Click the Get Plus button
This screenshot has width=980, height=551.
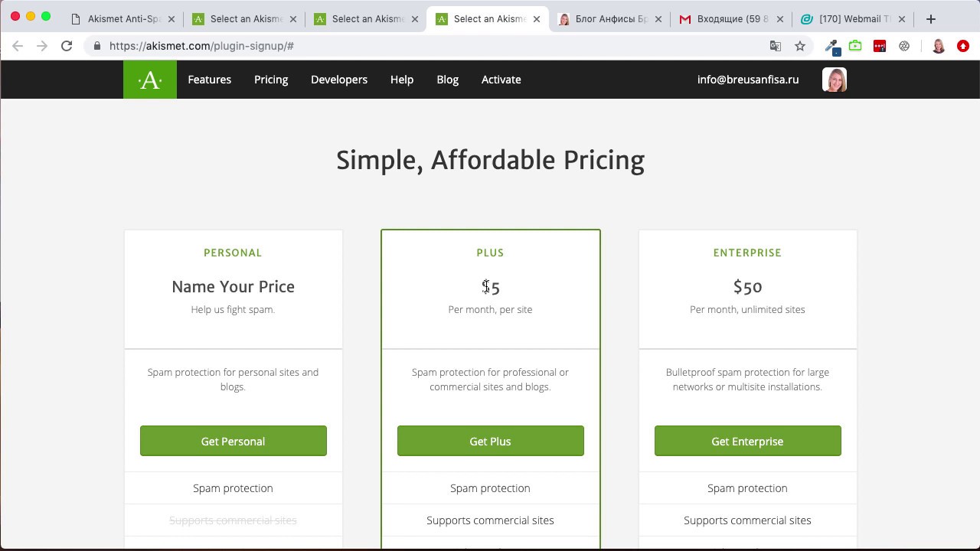pos(491,441)
